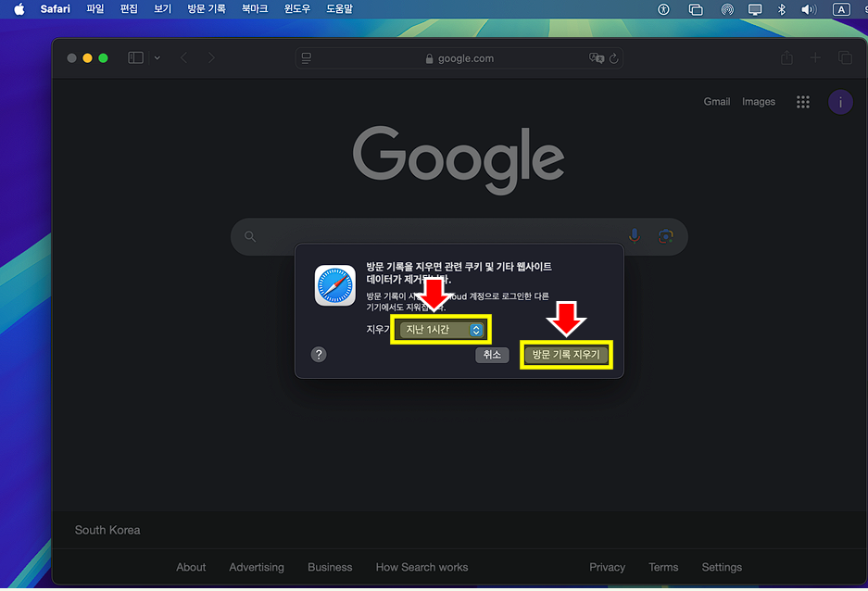868x591 pixels.
Task: Open the page menu icon in address bar
Action: point(306,58)
